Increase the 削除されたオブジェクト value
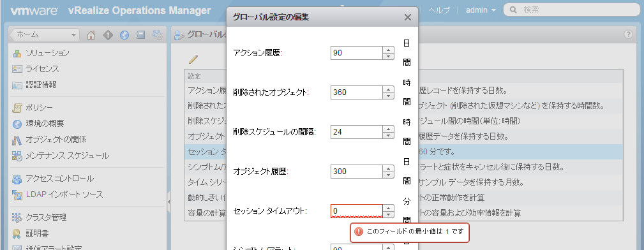Image resolution: width=644 pixels, height=250 pixels. click(388, 89)
